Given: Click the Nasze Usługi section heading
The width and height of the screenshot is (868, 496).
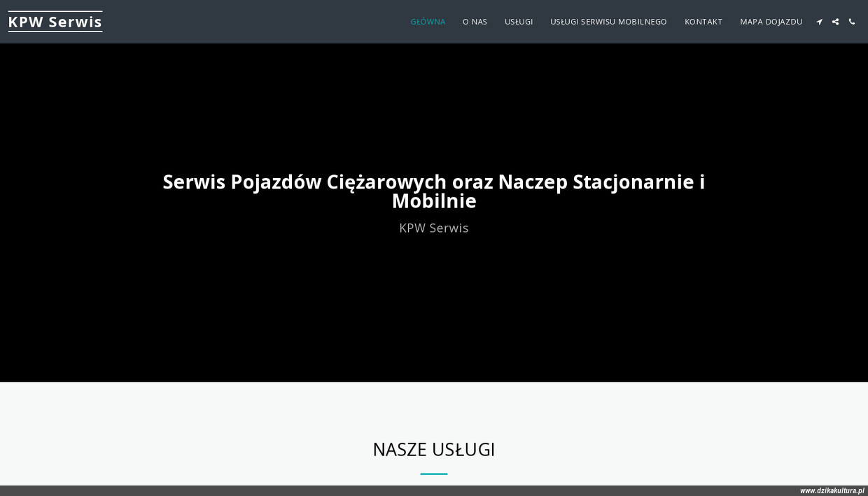Looking at the screenshot, I should (434, 449).
